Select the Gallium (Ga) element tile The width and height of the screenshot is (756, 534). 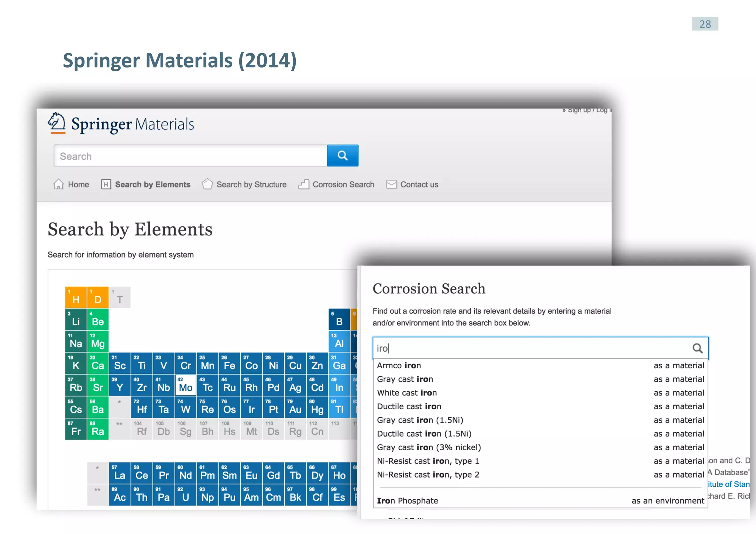pyautogui.click(x=339, y=363)
